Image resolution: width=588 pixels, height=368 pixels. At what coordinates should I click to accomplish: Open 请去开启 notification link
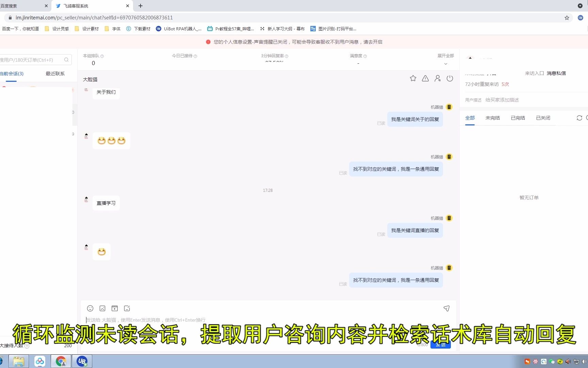coord(373,42)
